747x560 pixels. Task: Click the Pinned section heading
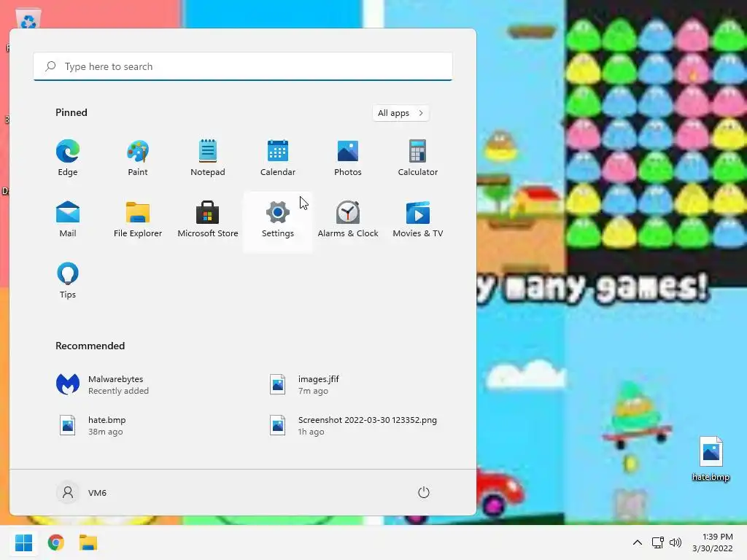click(71, 112)
